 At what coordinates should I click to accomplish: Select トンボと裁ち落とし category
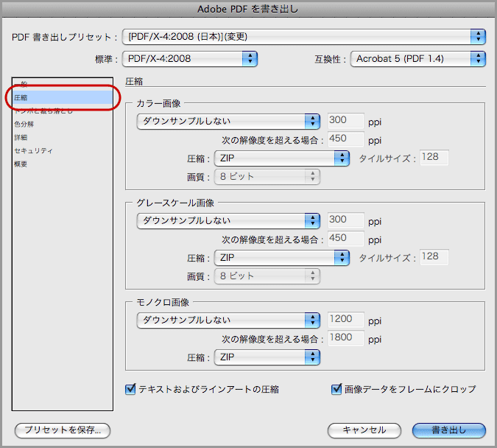pos(63,111)
